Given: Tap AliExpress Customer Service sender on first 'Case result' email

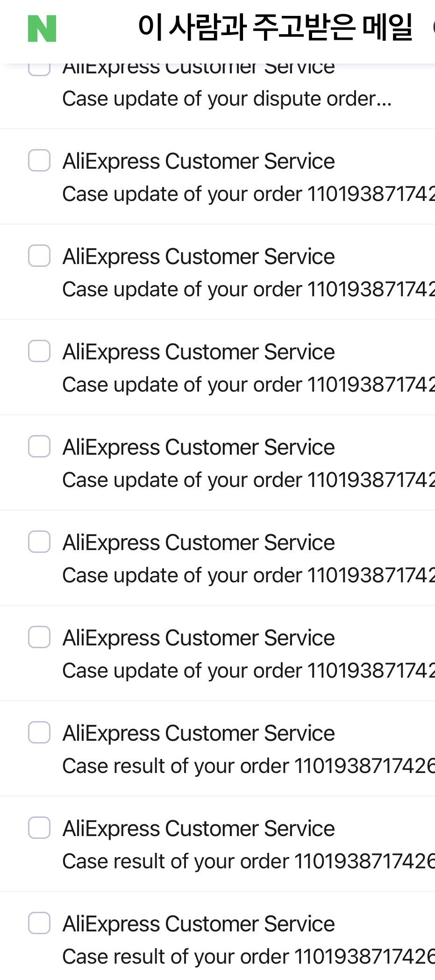Looking at the screenshot, I should pos(199,733).
